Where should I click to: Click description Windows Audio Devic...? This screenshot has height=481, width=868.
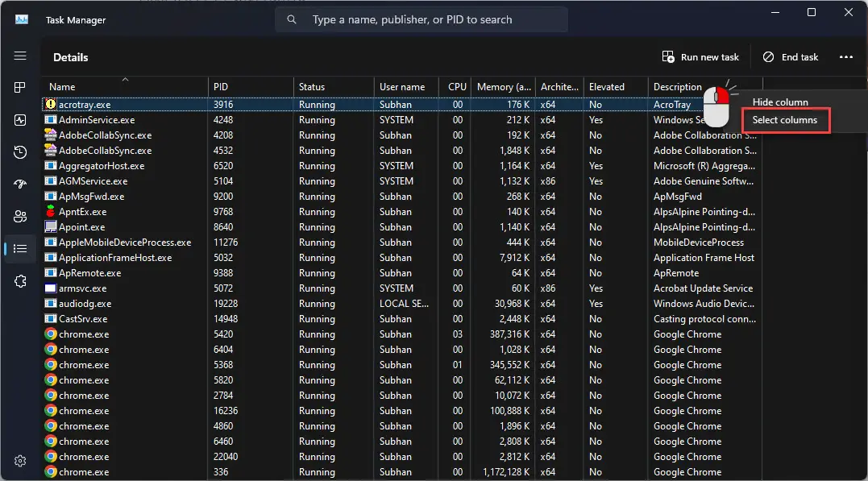coord(704,303)
